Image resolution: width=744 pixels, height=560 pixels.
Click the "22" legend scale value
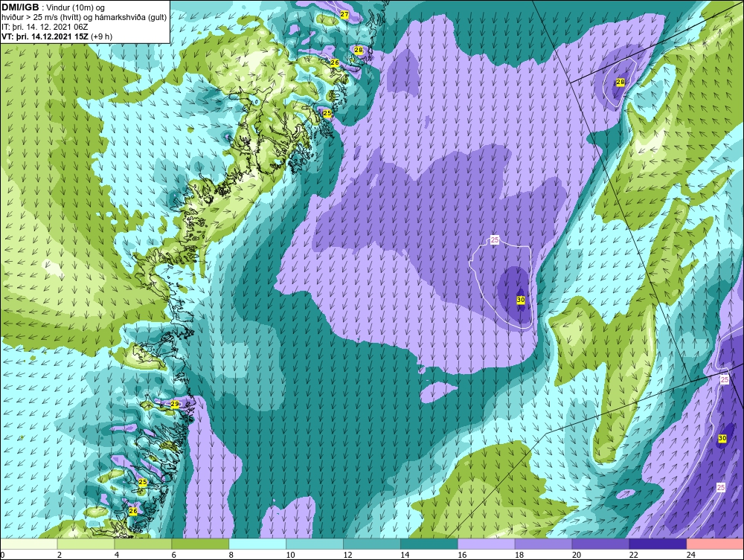(633, 555)
